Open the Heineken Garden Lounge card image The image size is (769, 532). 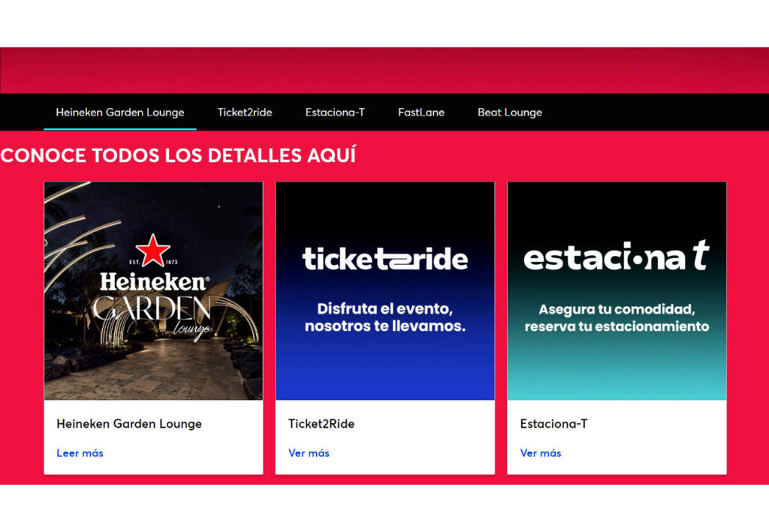pos(153,291)
